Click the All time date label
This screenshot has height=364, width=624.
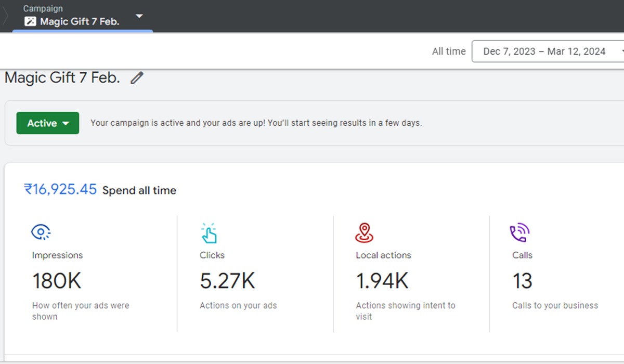(x=448, y=51)
